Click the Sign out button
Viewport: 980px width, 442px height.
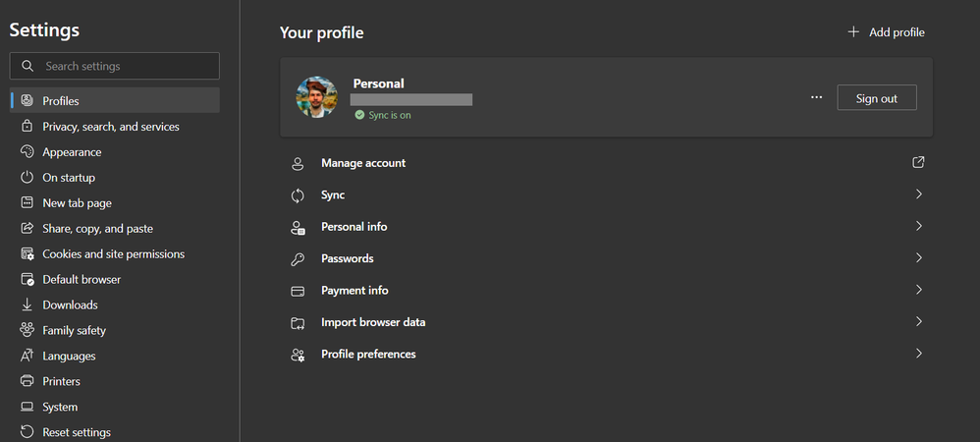[876, 98]
